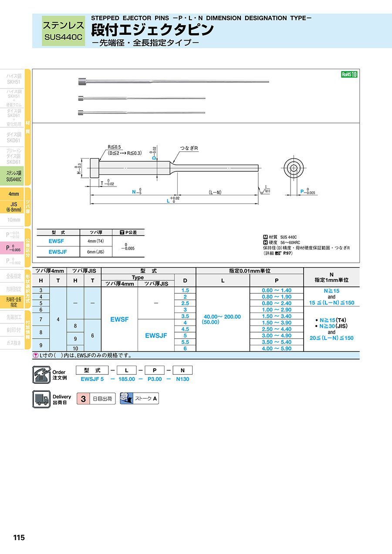Viewport: 392px width, 554px height.
Task: Click the telephone Order icon
Action: pyautogui.click(x=41, y=375)
